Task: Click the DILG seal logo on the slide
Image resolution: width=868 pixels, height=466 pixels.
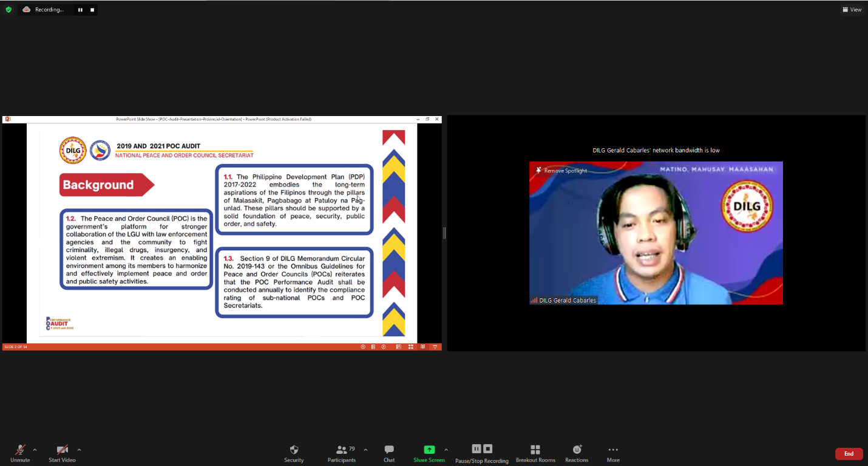Action: point(73,150)
